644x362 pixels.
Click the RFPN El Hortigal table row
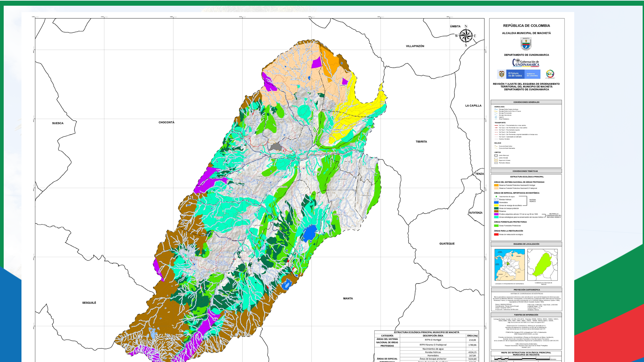(x=433, y=340)
